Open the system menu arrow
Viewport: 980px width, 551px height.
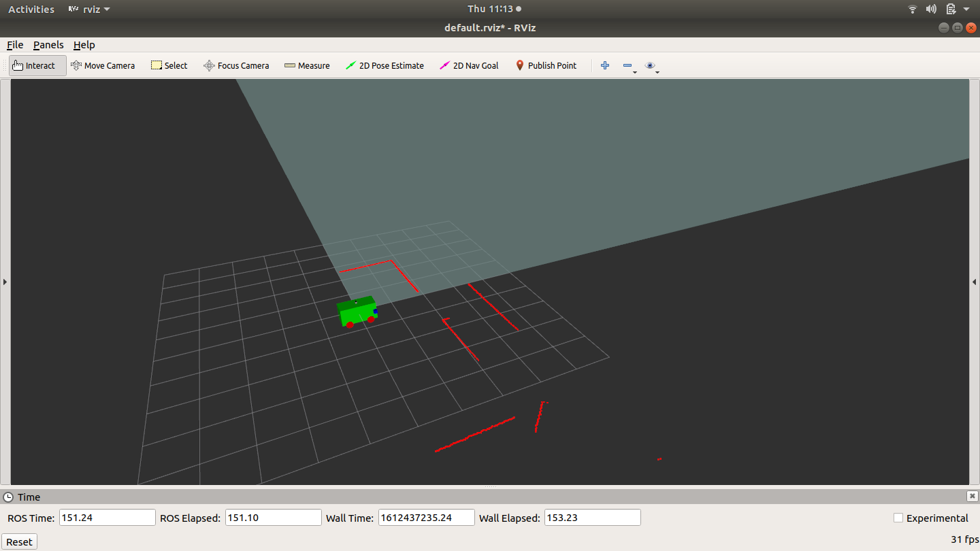(x=966, y=10)
